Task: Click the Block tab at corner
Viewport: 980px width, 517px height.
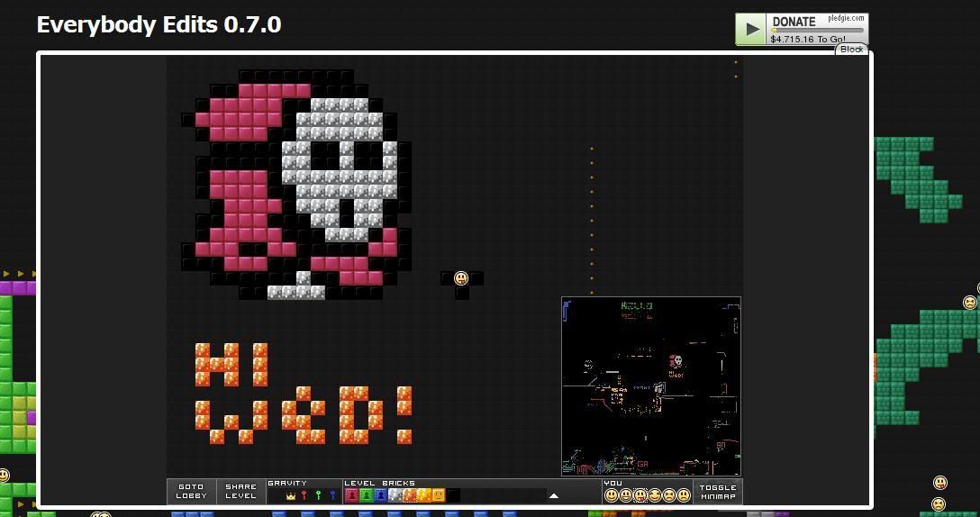Action: 851,50
